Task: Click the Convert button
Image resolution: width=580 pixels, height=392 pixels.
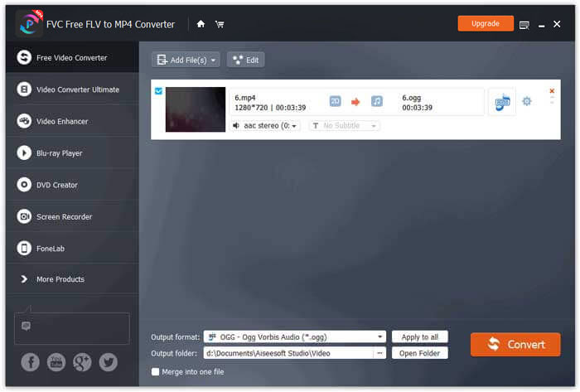Action: (x=515, y=345)
